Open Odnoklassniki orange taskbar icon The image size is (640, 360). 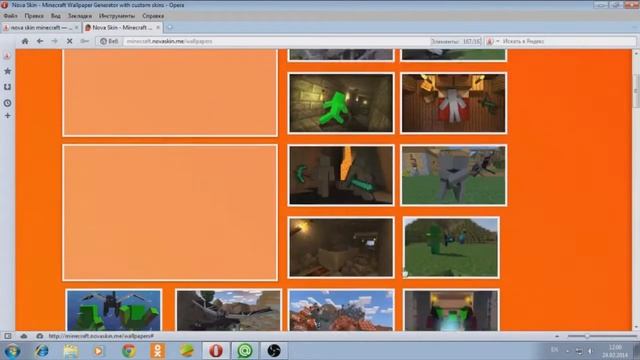(158, 351)
